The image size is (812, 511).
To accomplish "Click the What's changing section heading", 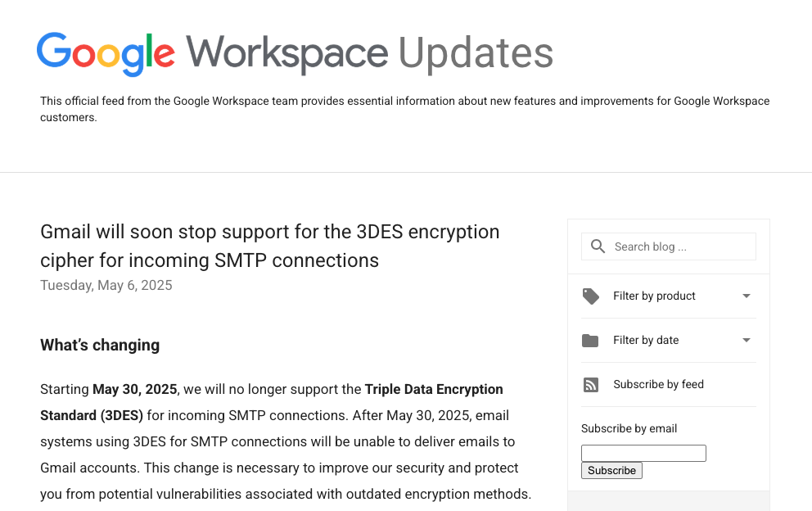I will 100,345.
